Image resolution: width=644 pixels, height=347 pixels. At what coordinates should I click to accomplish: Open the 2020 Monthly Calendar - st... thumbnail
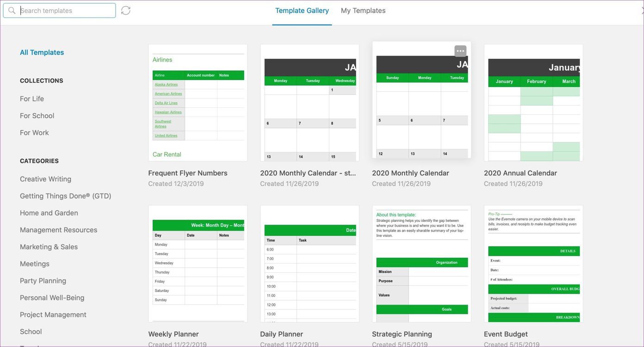pyautogui.click(x=310, y=103)
